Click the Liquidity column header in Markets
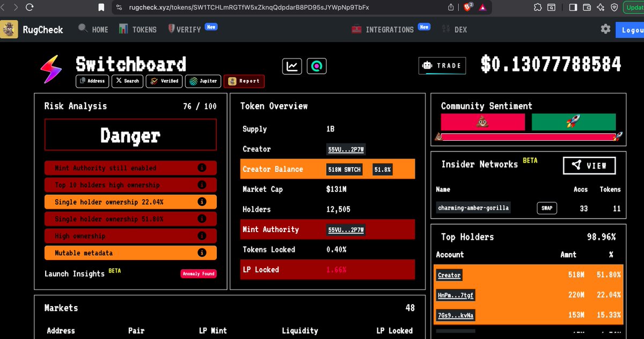 pyautogui.click(x=299, y=330)
